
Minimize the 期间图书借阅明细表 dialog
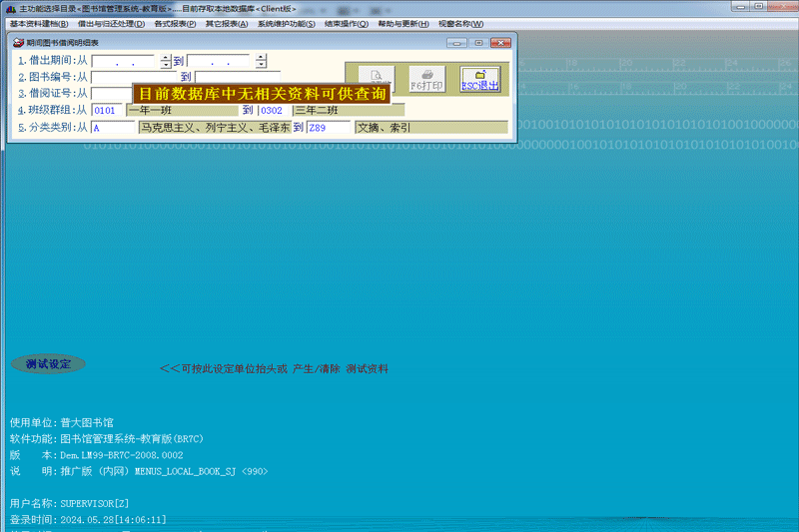456,43
